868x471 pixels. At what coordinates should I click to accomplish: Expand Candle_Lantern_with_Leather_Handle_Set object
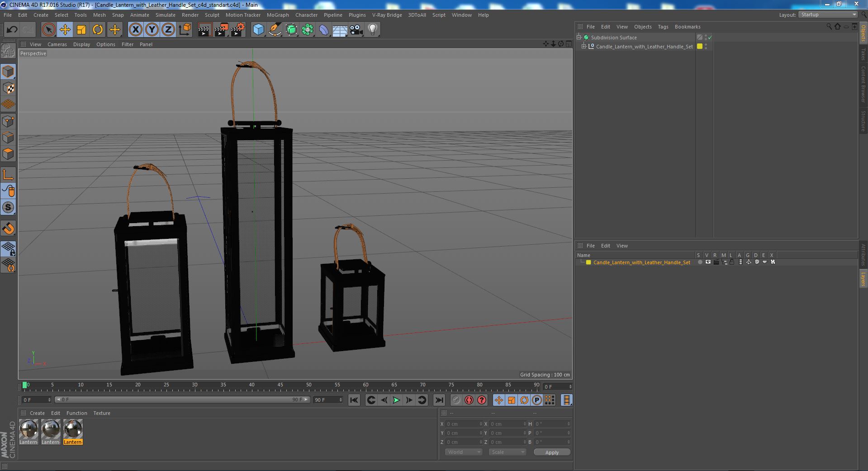[x=583, y=46]
